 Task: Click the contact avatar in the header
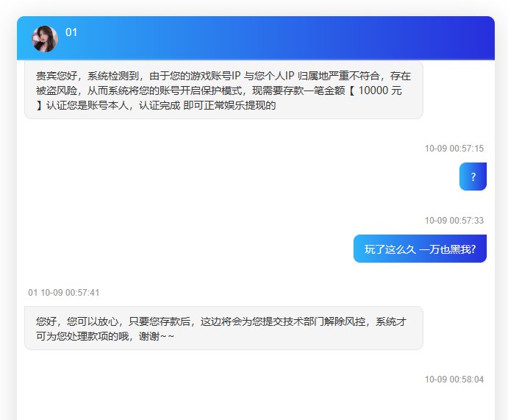[44, 39]
